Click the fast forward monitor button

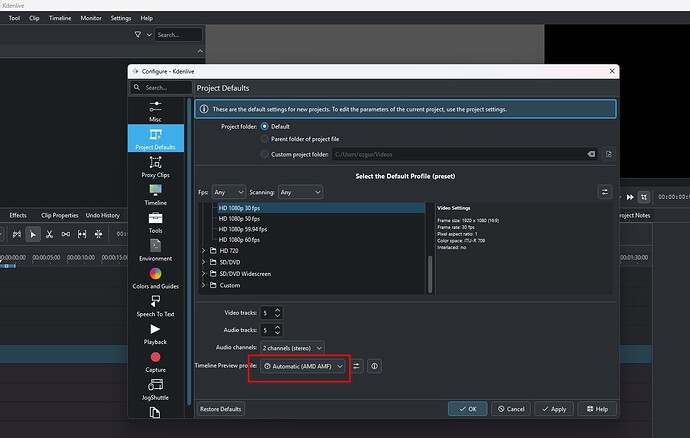[630, 197]
